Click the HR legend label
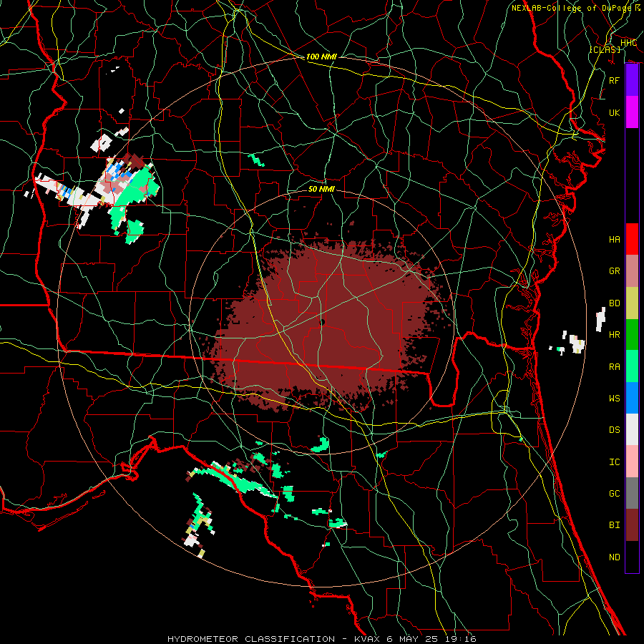The image size is (644, 644). click(614, 335)
